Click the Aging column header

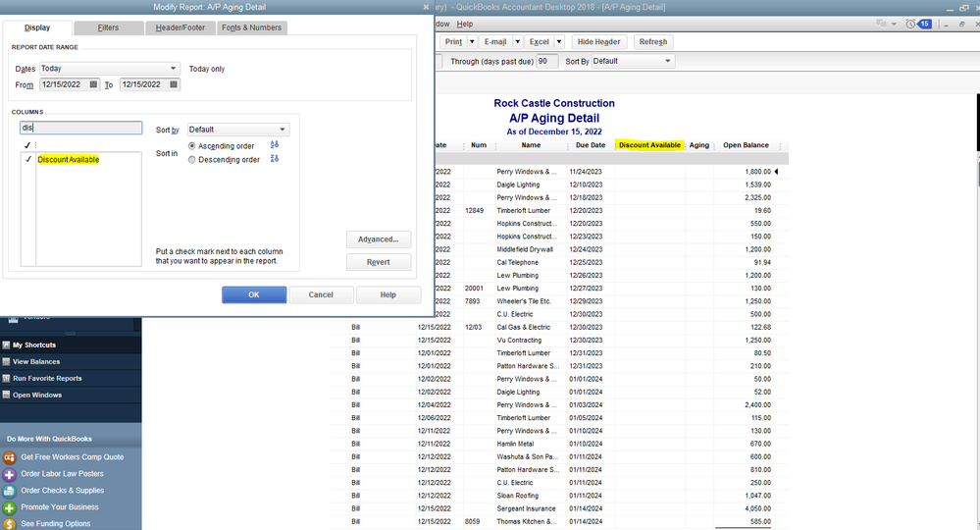pyautogui.click(x=698, y=145)
